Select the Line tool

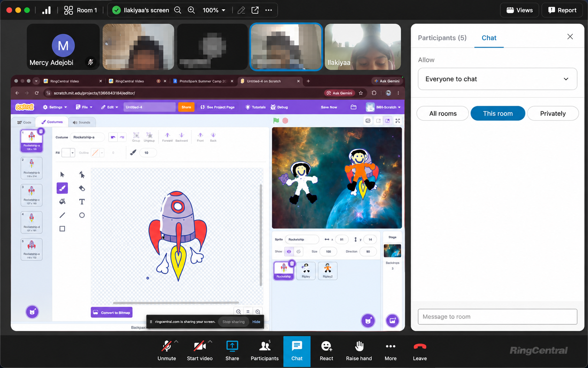coord(62,215)
